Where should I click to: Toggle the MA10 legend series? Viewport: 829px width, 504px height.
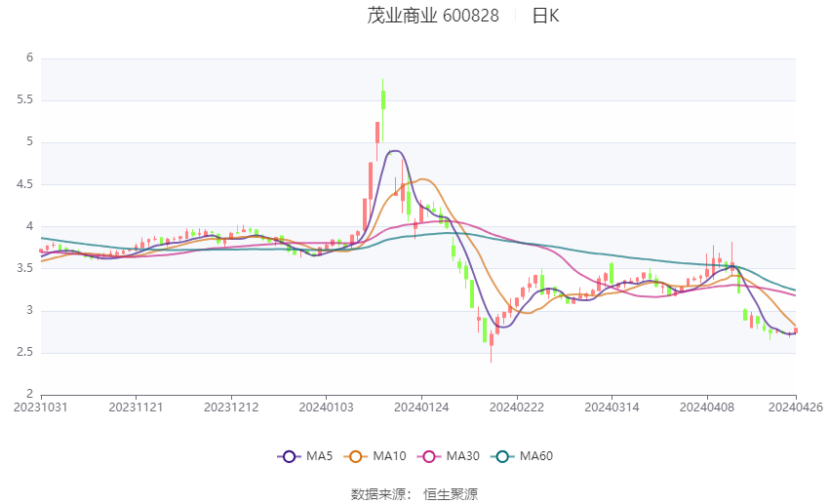375,456
